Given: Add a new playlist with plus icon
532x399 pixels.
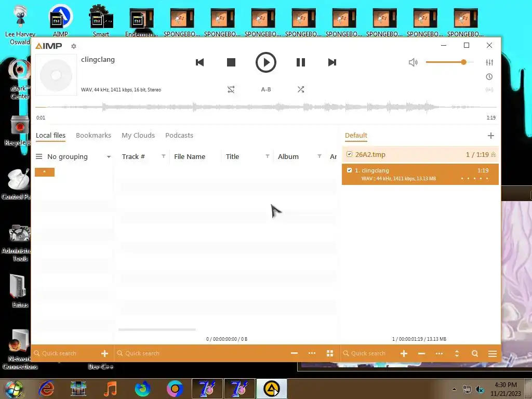Looking at the screenshot, I should click(490, 136).
